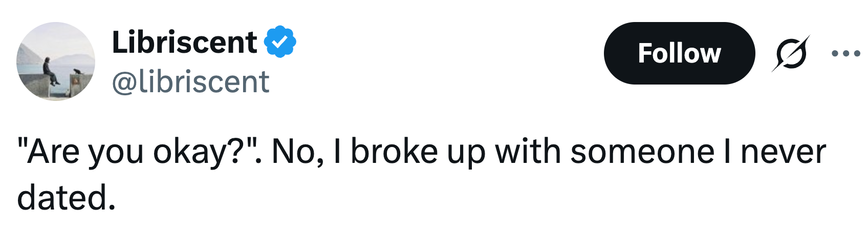
Task: Click the mountains in the profile photo
Action: (x=72, y=58)
